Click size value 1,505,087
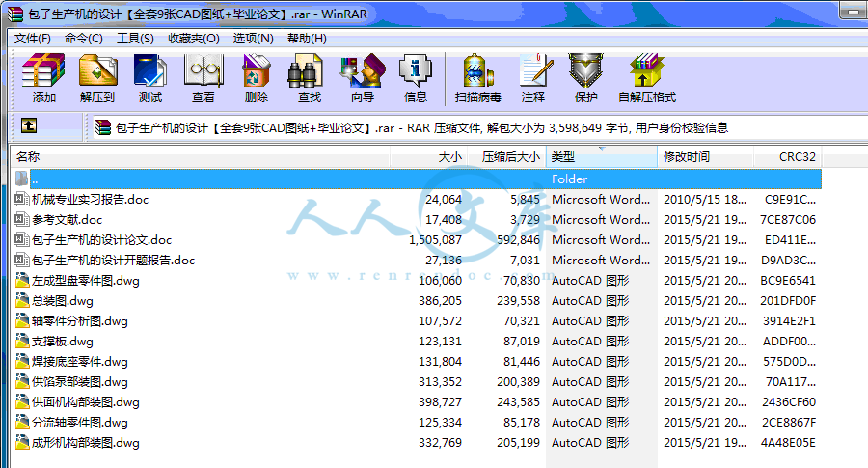The width and height of the screenshot is (868, 468). (x=435, y=240)
